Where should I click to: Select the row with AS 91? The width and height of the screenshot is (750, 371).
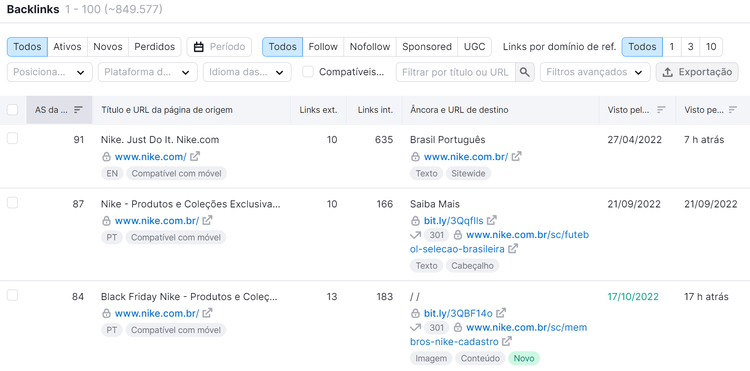tap(12, 139)
